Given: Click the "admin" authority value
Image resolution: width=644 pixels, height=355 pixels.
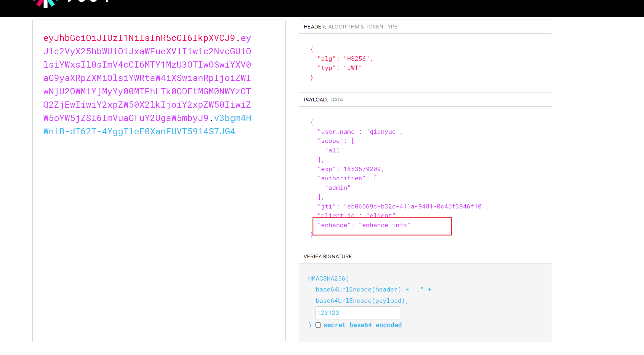Looking at the screenshot, I should click(338, 188).
